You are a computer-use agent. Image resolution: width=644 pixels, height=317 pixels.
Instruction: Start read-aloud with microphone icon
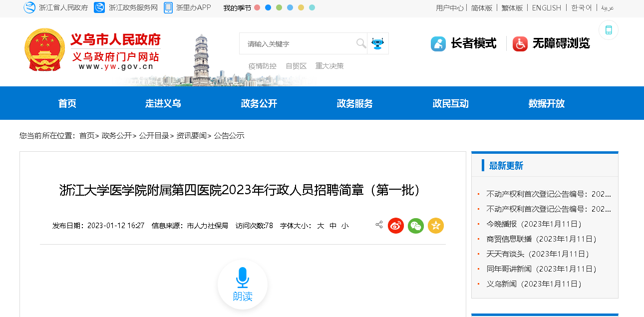pos(243,284)
